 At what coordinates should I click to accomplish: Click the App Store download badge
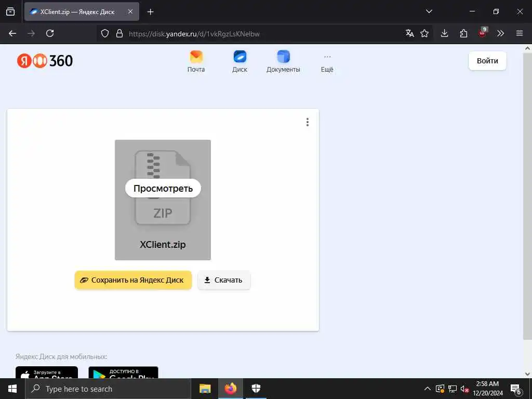[x=47, y=373]
